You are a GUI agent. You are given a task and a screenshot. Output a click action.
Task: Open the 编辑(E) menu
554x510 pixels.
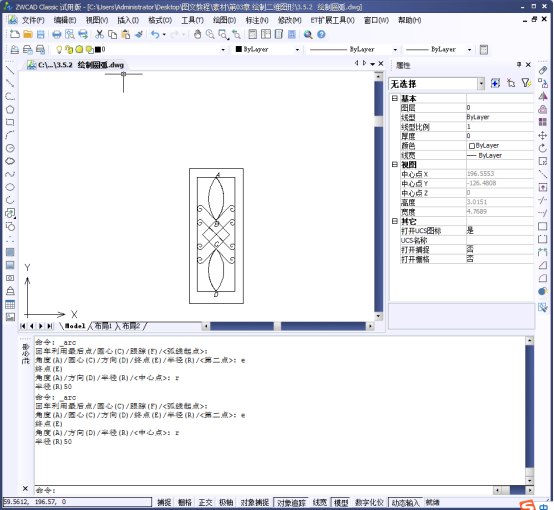[65, 20]
